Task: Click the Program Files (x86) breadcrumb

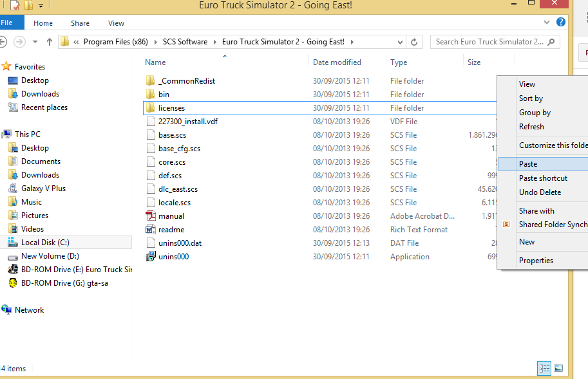Action: 115,42
